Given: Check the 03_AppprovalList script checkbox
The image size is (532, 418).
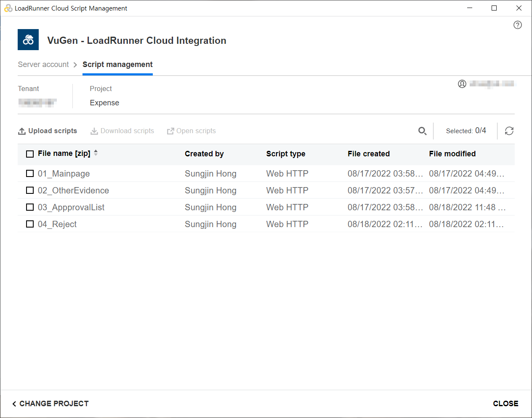Looking at the screenshot, I should point(30,207).
